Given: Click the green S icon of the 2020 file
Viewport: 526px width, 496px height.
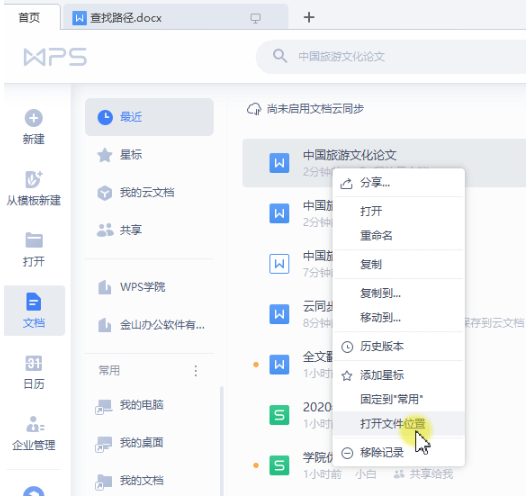Looking at the screenshot, I should point(279,415).
